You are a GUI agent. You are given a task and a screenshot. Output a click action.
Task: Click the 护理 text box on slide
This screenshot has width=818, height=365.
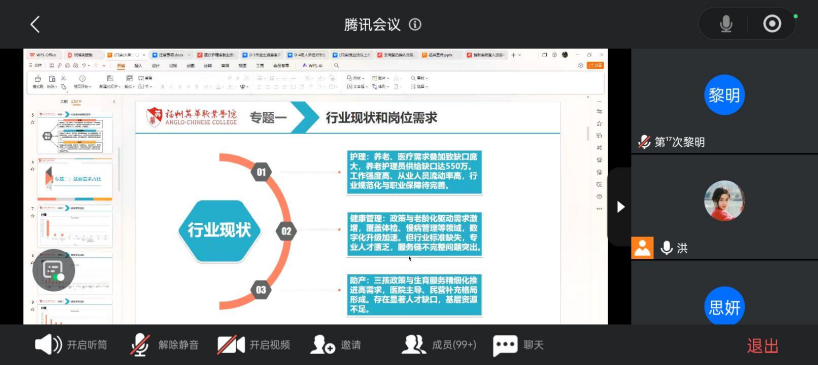pos(414,172)
